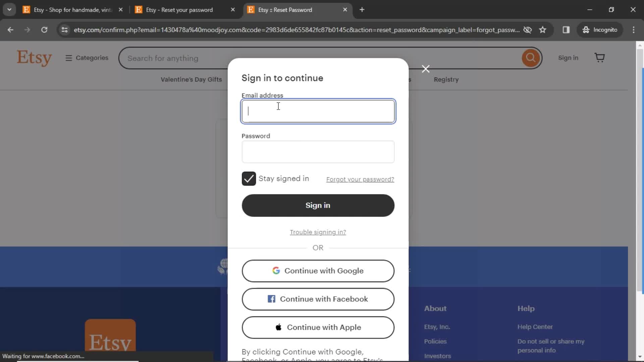Click the Email address input field
This screenshot has width=644, height=362.
pos(318,111)
